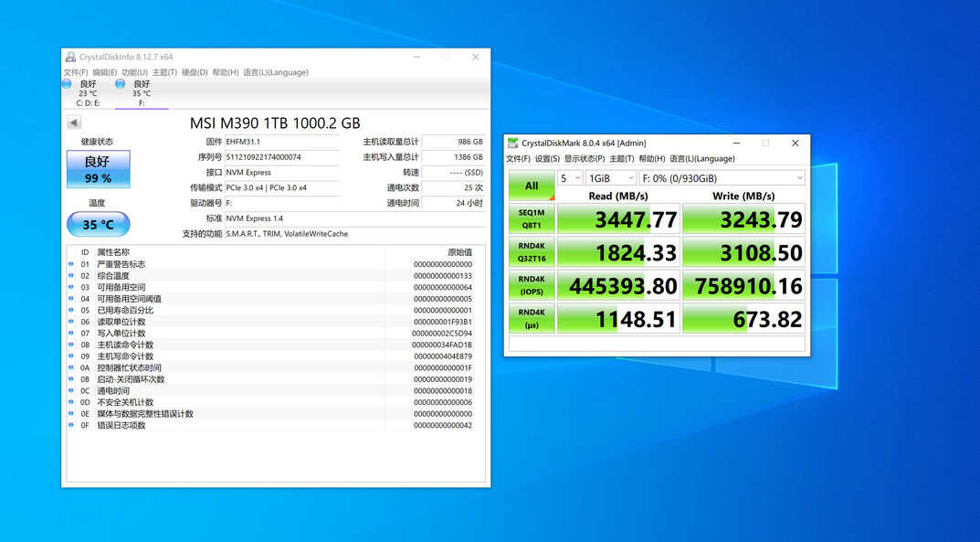Viewport: 980px width, 542px height.
Task: Click the transfer mode field PCIe 3.0 x4
Action: click(282, 187)
